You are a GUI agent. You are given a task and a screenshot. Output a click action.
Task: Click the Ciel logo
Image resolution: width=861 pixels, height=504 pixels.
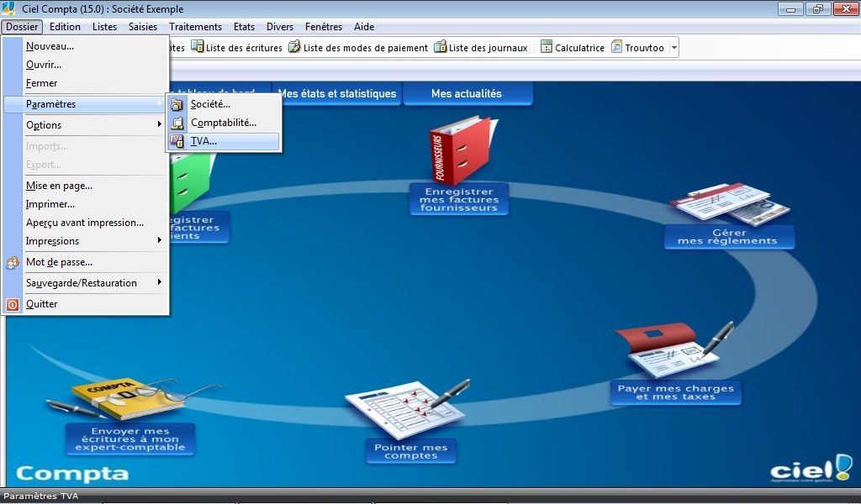(x=811, y=469)
